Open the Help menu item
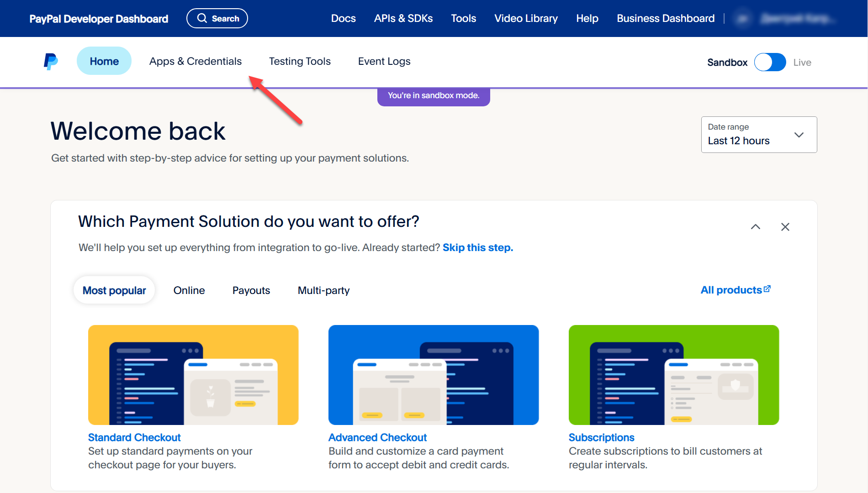The height and width of the screenshot is (493, 868). pos(587,18)
